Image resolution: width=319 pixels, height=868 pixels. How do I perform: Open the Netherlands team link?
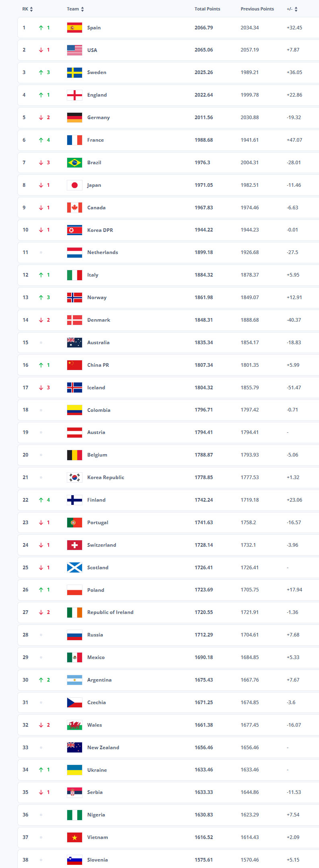(x=103, y=252)
